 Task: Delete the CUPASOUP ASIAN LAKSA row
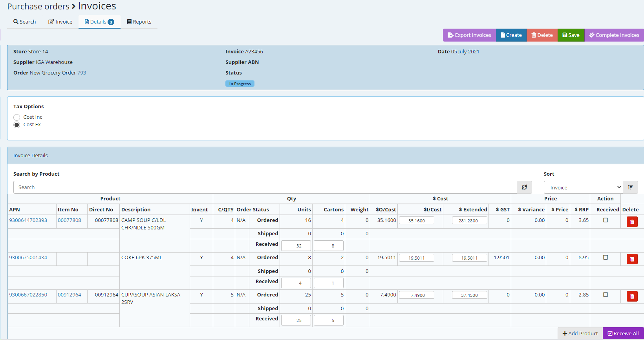click(632, 296)
